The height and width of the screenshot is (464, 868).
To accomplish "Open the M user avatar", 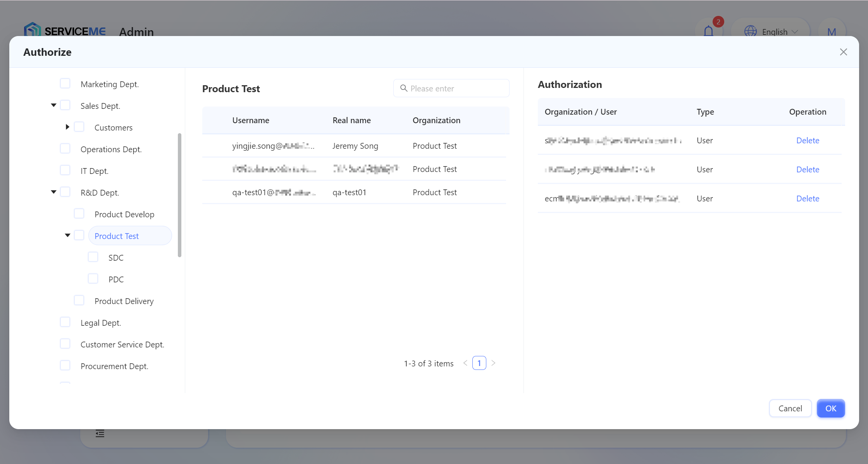I will (x=832, y=31).
